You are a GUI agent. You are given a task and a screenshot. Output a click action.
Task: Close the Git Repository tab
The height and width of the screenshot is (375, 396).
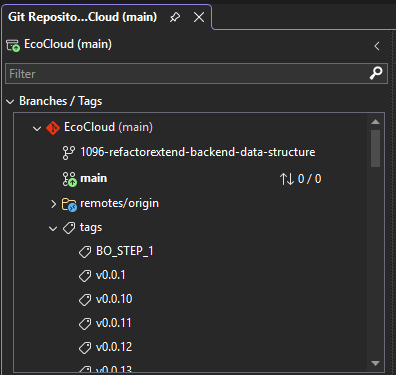coord(199,17)
